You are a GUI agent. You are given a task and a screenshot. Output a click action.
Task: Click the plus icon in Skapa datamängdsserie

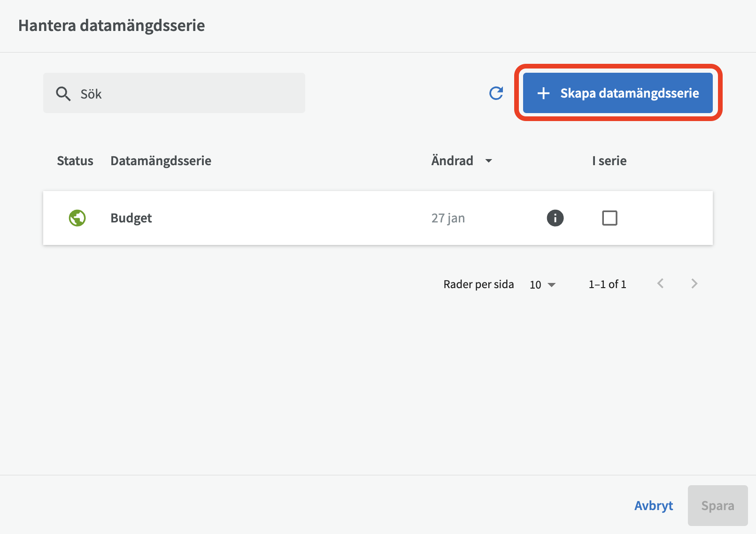[x=543, y=93]
